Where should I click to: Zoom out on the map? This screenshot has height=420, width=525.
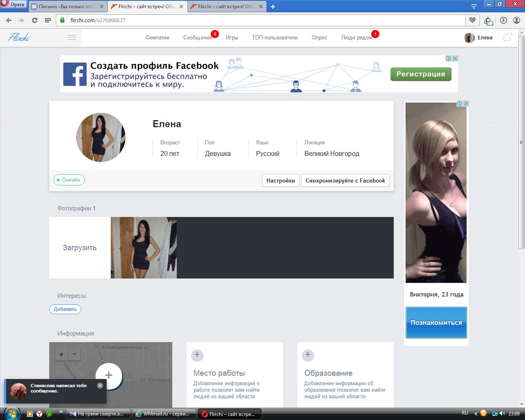74,354
